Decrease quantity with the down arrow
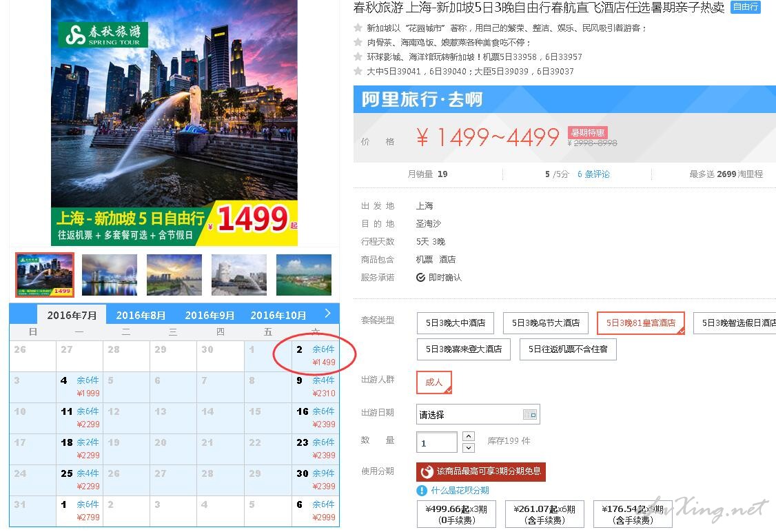Viewport: 776px width, 532px height. (x=469, y=447)
